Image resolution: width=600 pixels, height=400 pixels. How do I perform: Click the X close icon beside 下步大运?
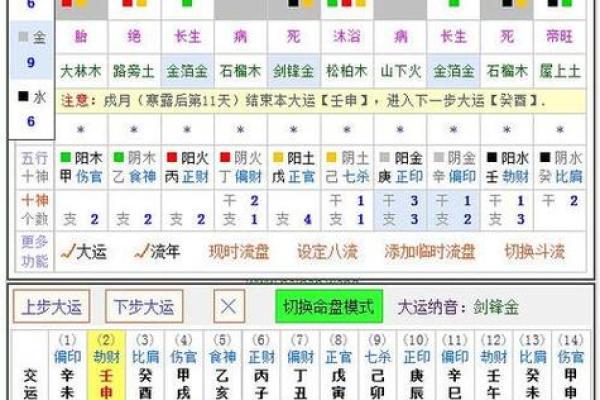(x=229, y=307)
